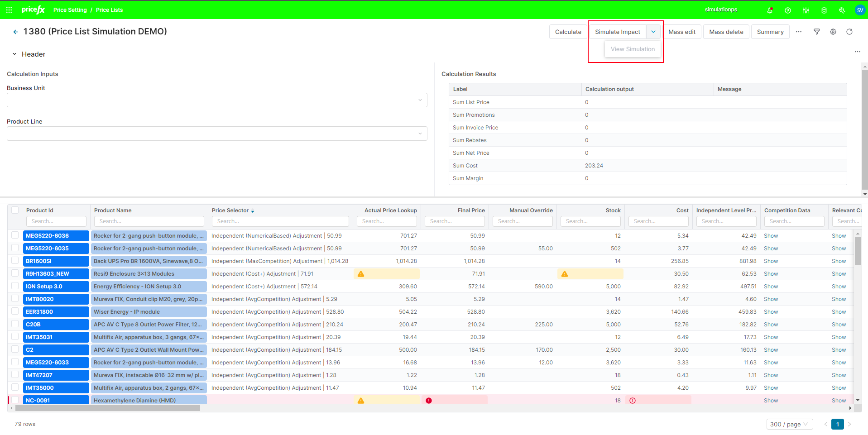
Task: Open the wrench tools icon
Action: pos(842,10)
